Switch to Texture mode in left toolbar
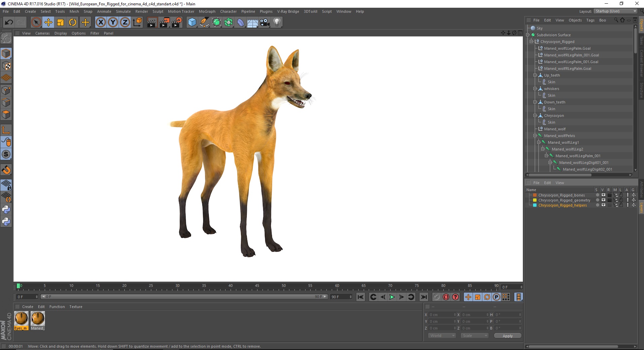644x350 pixels. [x=6, y=66]
